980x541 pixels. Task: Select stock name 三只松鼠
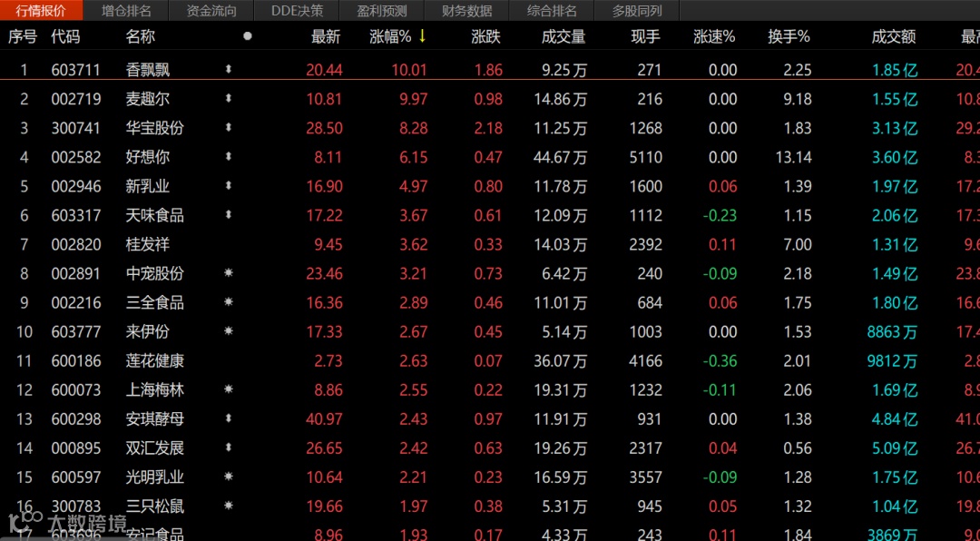pos(155,507)
